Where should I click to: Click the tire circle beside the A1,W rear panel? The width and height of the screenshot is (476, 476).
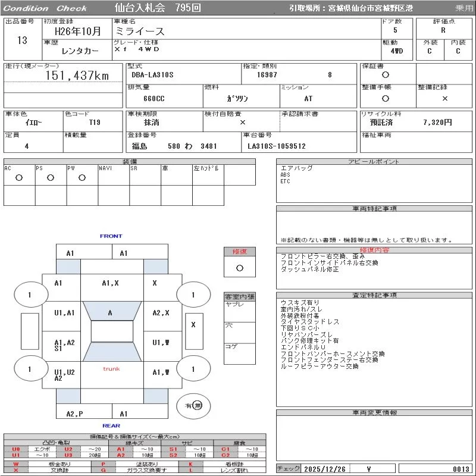(193, 369)
